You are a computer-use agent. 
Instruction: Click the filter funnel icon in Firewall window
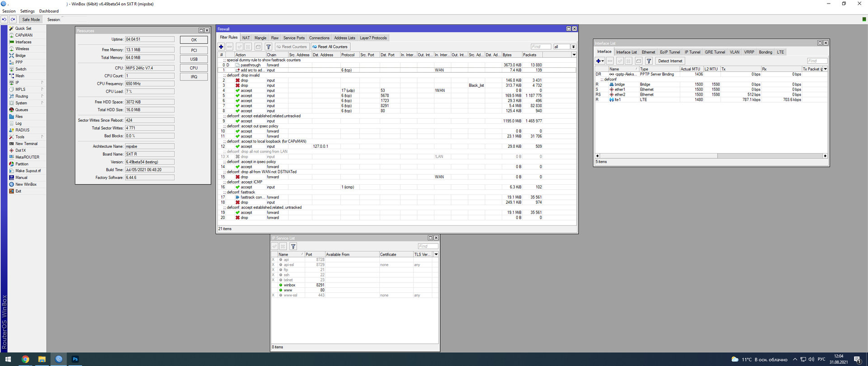(x=268, y=47)
